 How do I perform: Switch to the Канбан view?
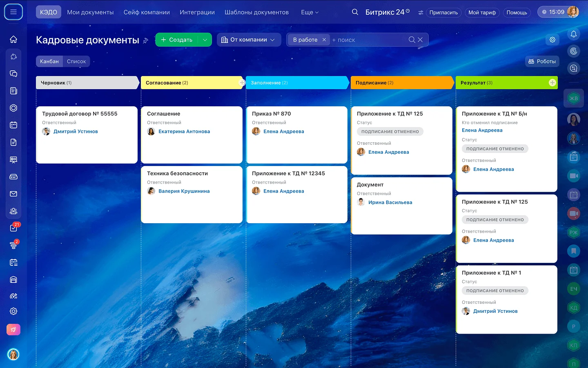(x=49, y=61)
